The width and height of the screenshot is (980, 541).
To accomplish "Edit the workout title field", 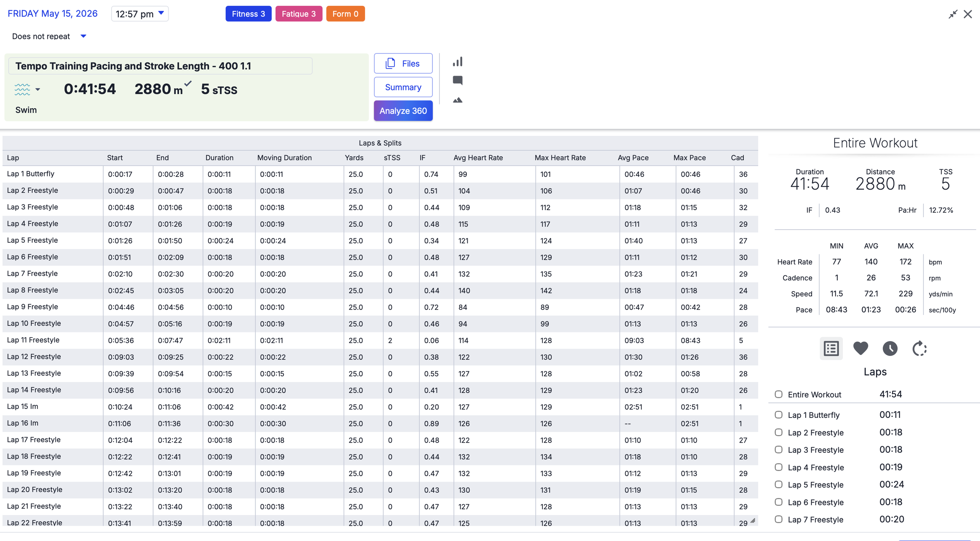I will 160,66.
